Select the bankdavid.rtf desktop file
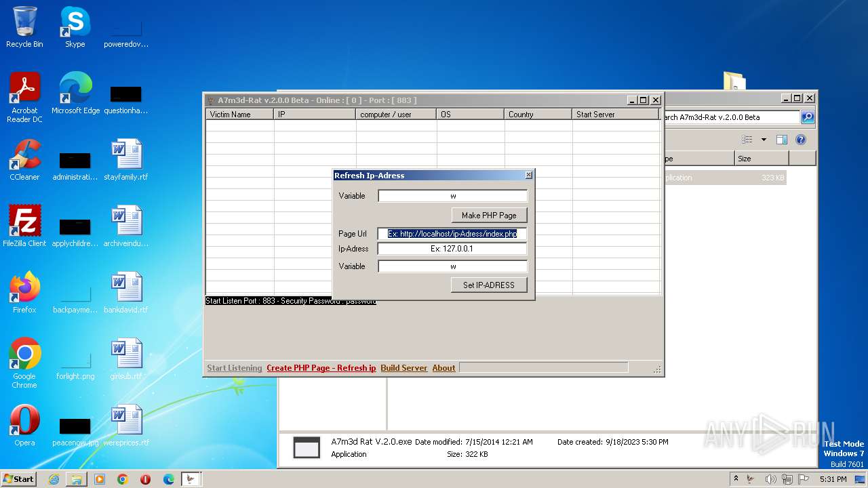 coord(126,292)
